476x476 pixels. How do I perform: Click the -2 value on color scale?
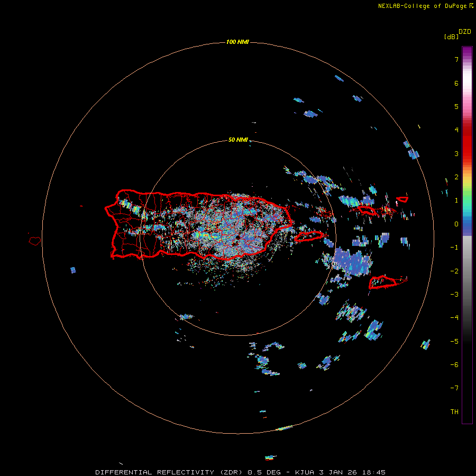(x=454, y=271)
